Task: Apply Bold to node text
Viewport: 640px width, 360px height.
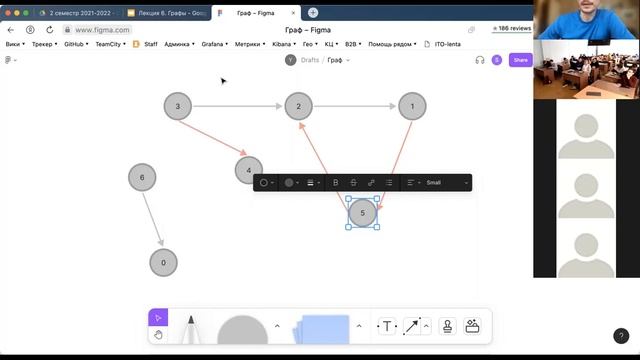Action: [x=336, y=182]
